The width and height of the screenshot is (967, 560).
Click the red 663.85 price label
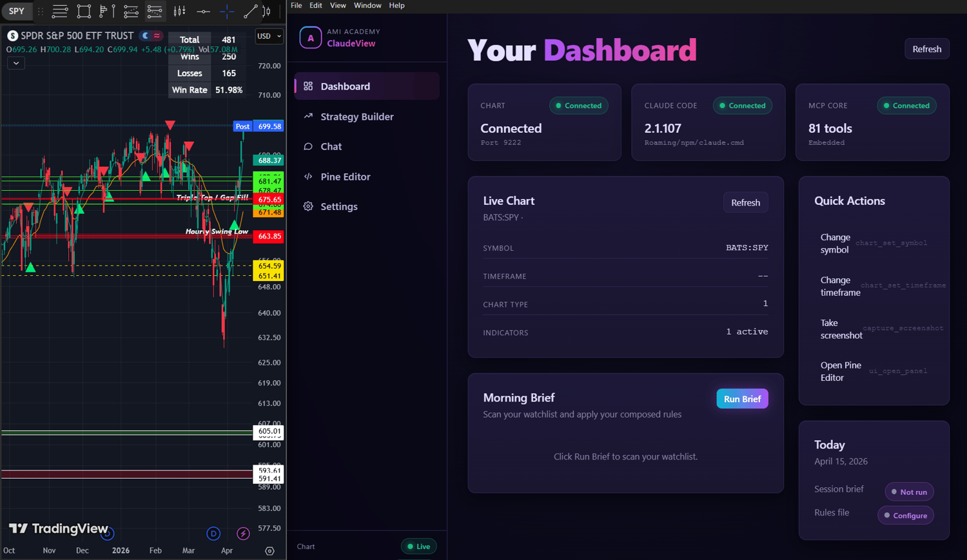(x=269, y=237)
